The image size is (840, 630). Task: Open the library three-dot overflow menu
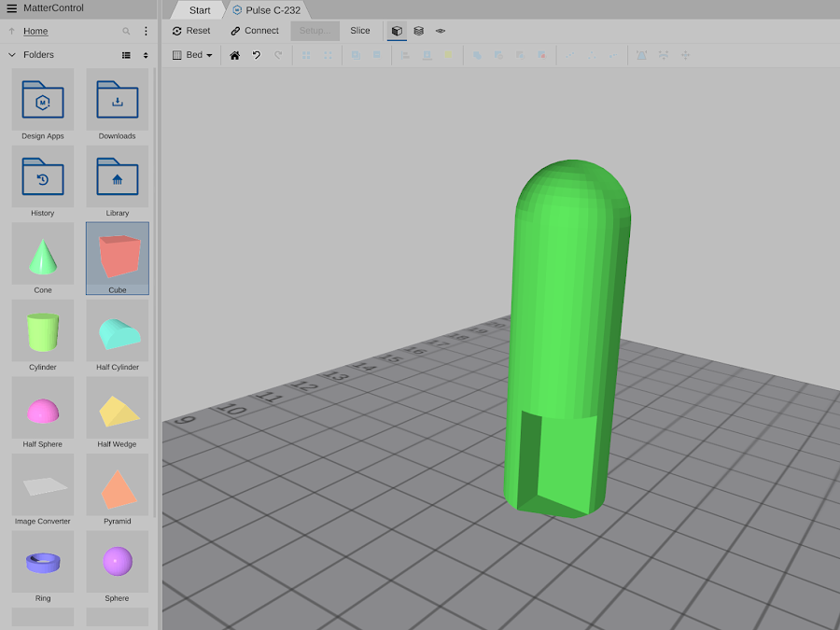146,31
